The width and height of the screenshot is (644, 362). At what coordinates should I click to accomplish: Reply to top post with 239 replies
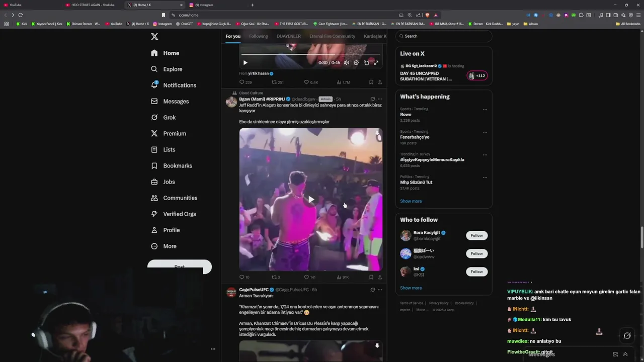(246, 82)
